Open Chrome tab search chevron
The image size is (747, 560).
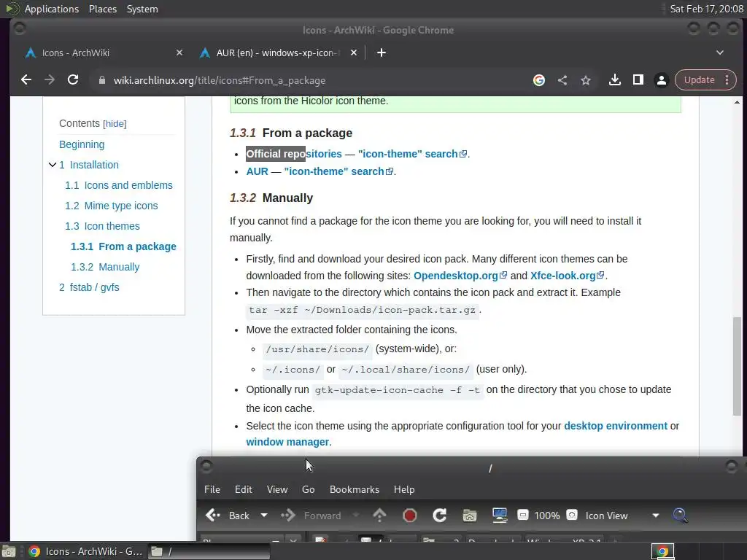[720, 52]
